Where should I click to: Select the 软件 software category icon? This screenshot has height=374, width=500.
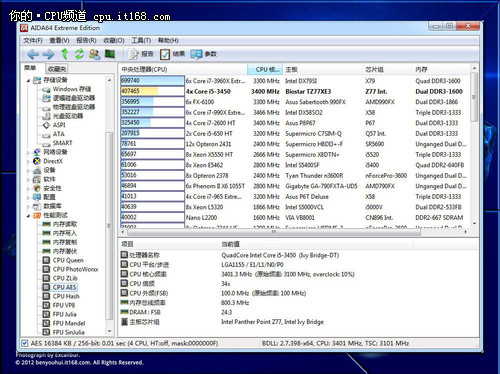(x=37, y=179)
